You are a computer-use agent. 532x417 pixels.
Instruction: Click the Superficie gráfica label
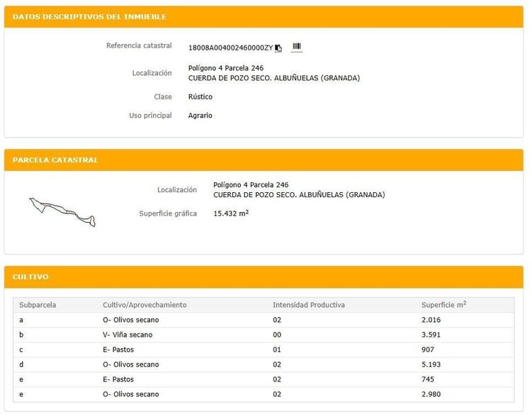click(x=168, y=213)
